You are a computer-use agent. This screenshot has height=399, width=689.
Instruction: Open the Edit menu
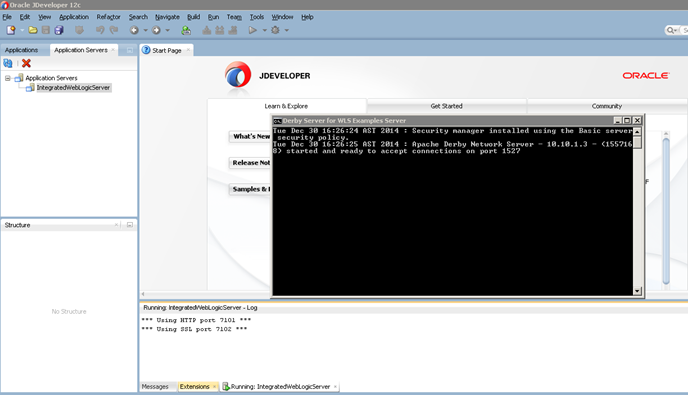pos(25,17)
